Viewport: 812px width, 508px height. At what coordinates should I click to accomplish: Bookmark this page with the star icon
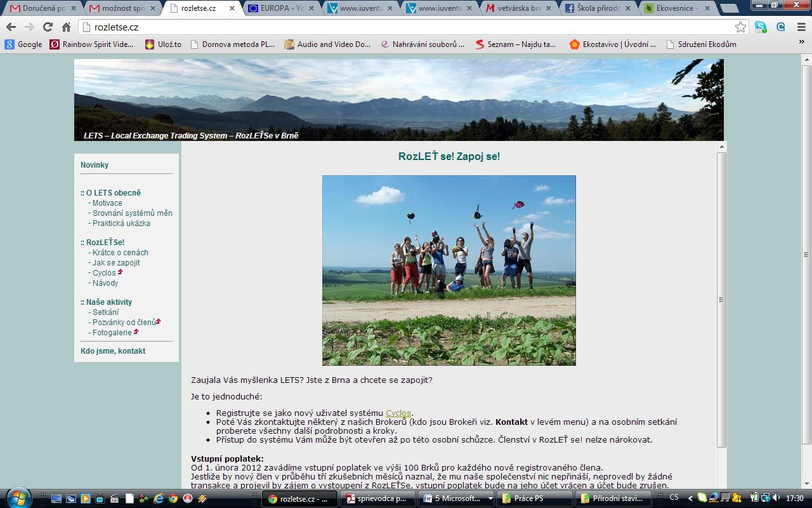[x=740, y=27]
